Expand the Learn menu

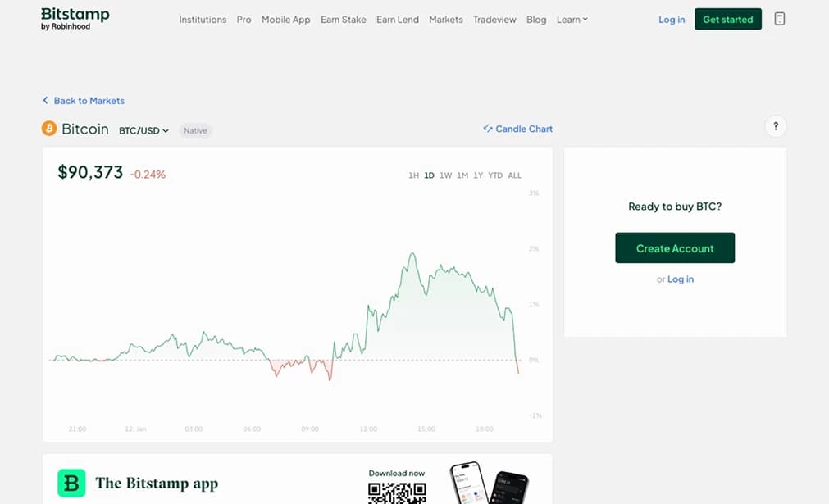[x=572, y=20]
